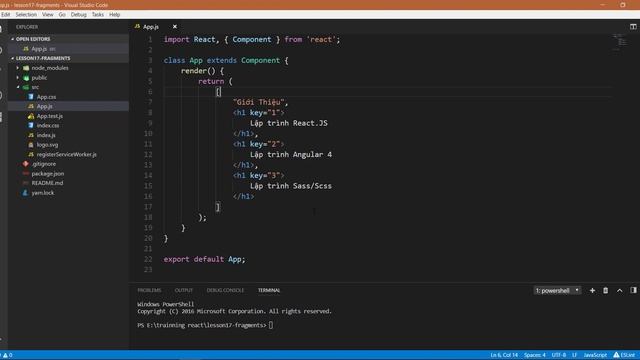The image size is (640, 360).
Task: Open the Go menu
Action: pos(62,14)
